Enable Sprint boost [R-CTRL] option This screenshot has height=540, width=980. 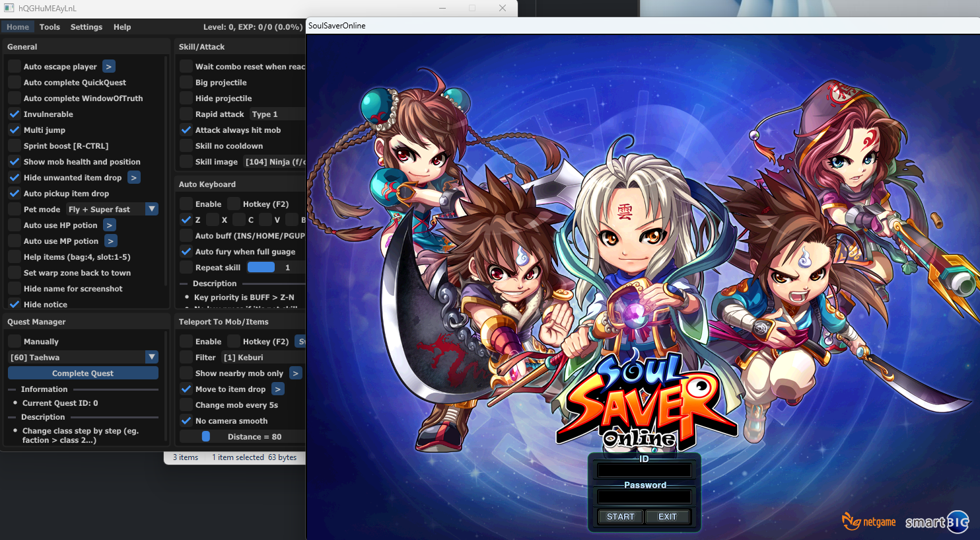15,146
